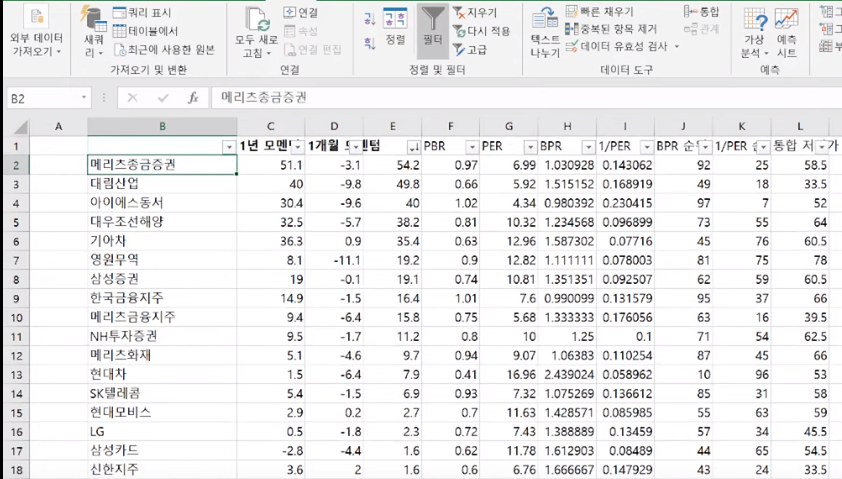842x479 pixels.
Task: Open the Name Box dropdown arrow
Action: tap(84, 98)
